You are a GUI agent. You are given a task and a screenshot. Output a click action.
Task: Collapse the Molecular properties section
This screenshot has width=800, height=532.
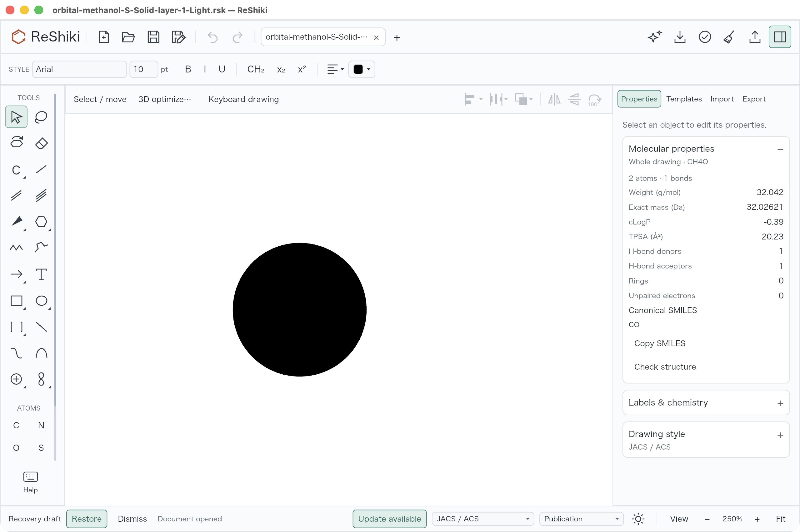tap(780, 149)
